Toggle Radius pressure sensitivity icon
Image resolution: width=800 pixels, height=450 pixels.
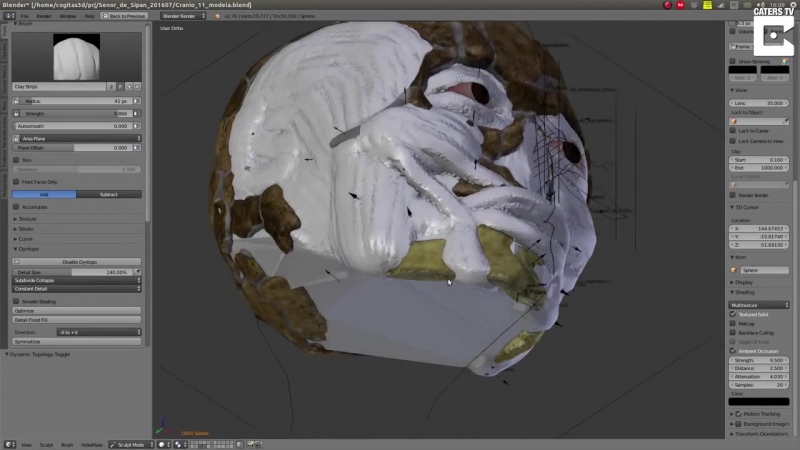[x=137, y=101]
